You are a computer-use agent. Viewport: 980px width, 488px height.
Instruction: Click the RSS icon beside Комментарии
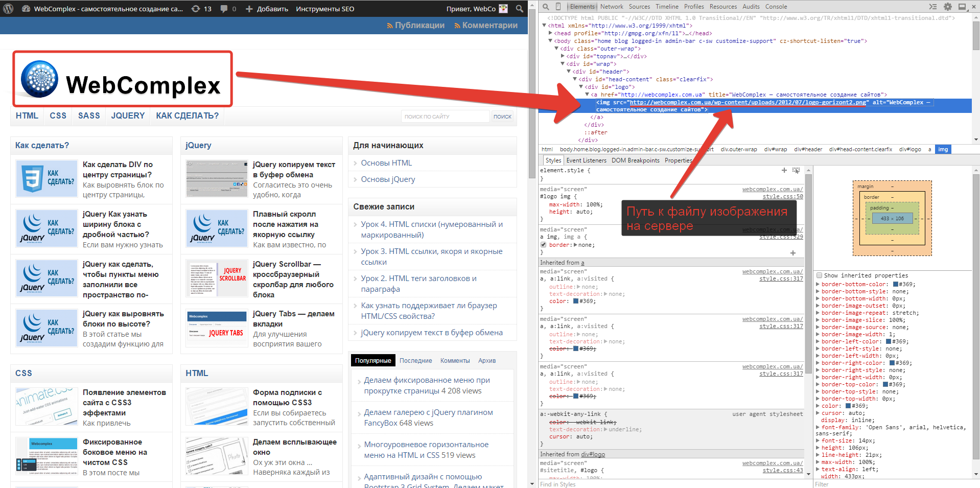coord(457,26)
